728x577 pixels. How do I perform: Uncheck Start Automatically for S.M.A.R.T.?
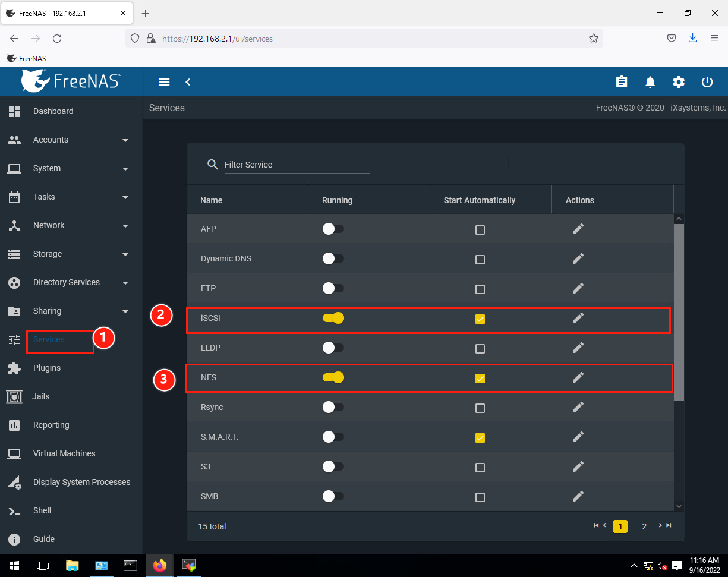[x=480, y=438]
